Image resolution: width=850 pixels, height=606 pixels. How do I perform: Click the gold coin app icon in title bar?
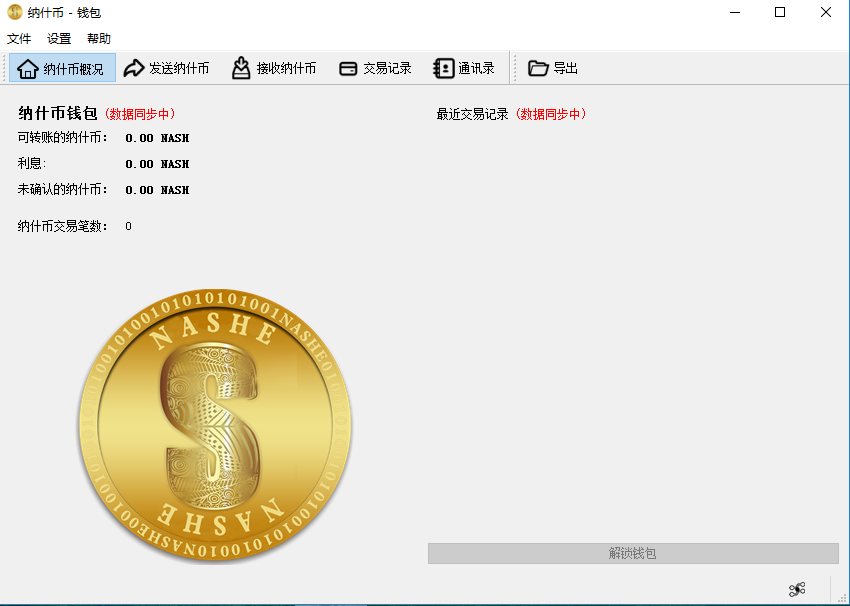pos(15,12)
